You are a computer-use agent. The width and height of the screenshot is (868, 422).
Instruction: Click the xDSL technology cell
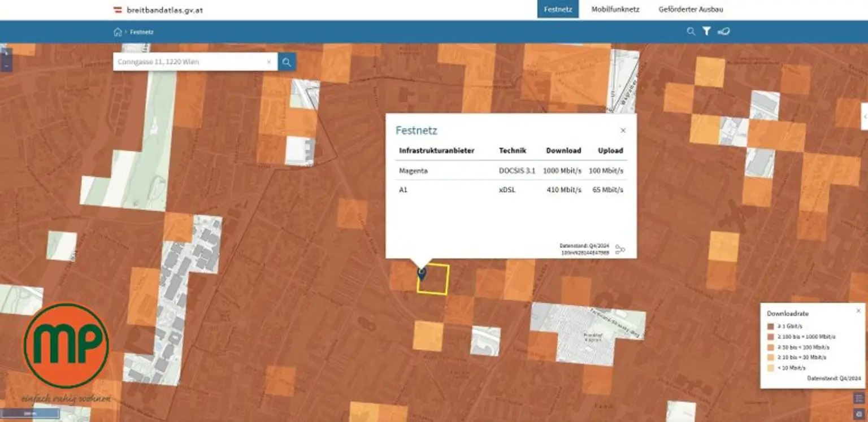(x=507, y=190)
